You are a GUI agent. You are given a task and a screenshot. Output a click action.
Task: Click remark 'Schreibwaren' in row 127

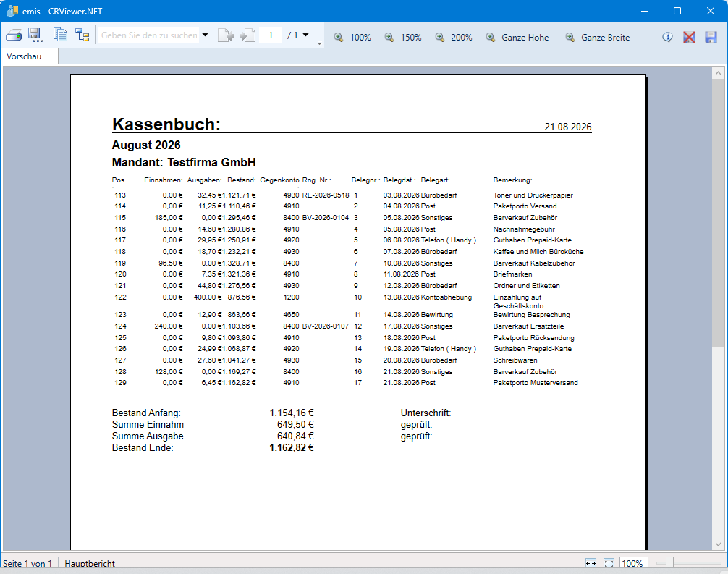coord(515,360)
